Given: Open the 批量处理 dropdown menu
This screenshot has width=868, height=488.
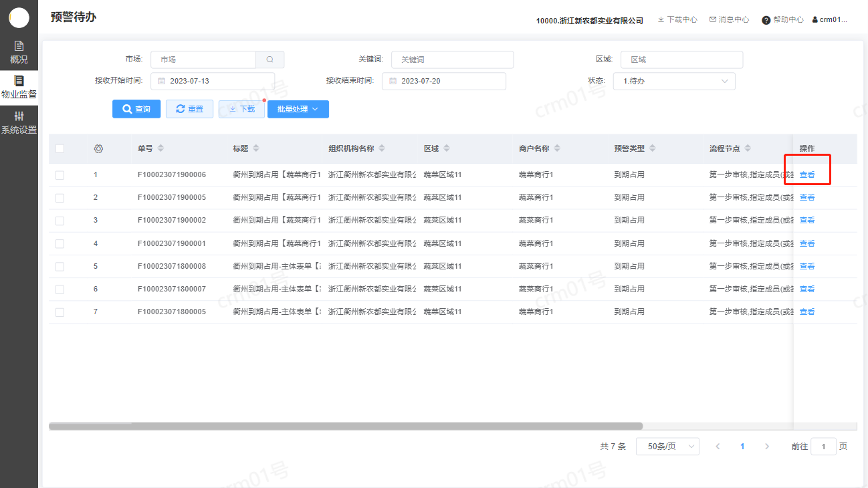Looking at the screenshot, I should coord(298,109).
